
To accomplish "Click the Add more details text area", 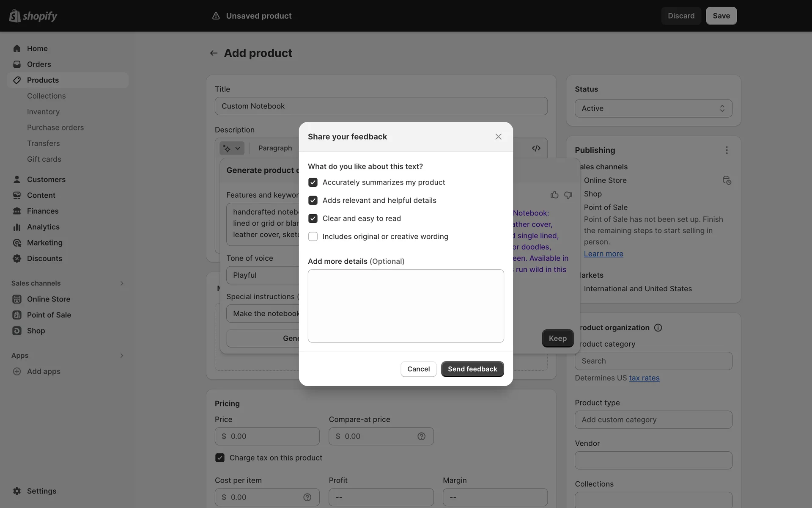I will click(406, 306).
